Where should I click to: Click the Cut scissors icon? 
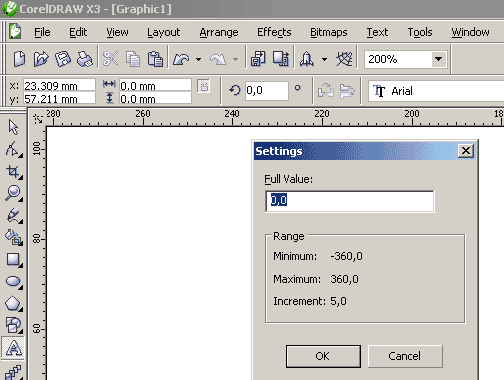click(x=111, y=59)
